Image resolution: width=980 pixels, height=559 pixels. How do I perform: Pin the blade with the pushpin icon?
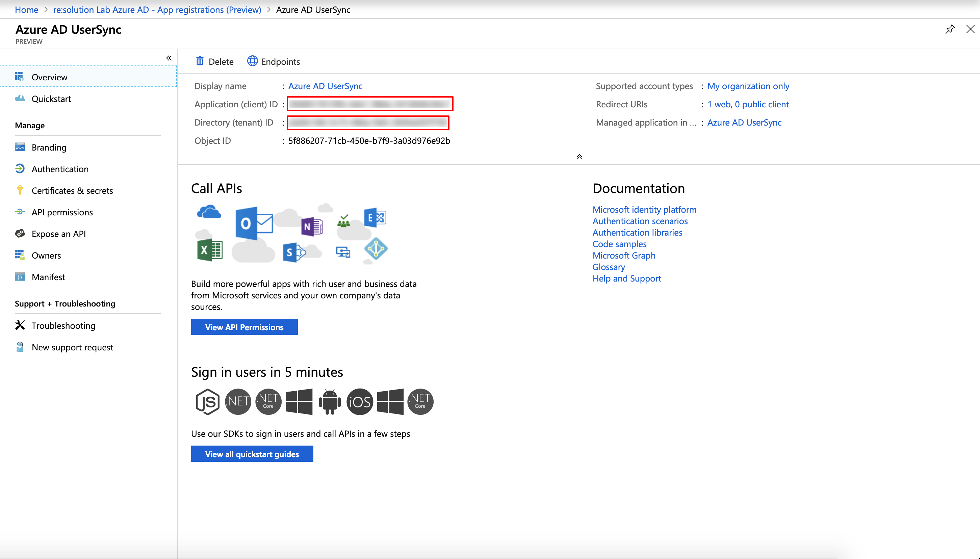(950, 30)
